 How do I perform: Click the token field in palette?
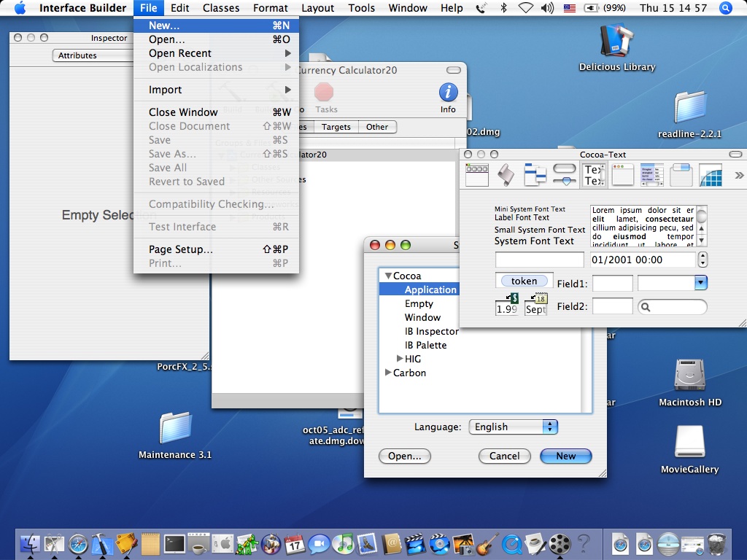pyautogui.click(x=524, y=281)
